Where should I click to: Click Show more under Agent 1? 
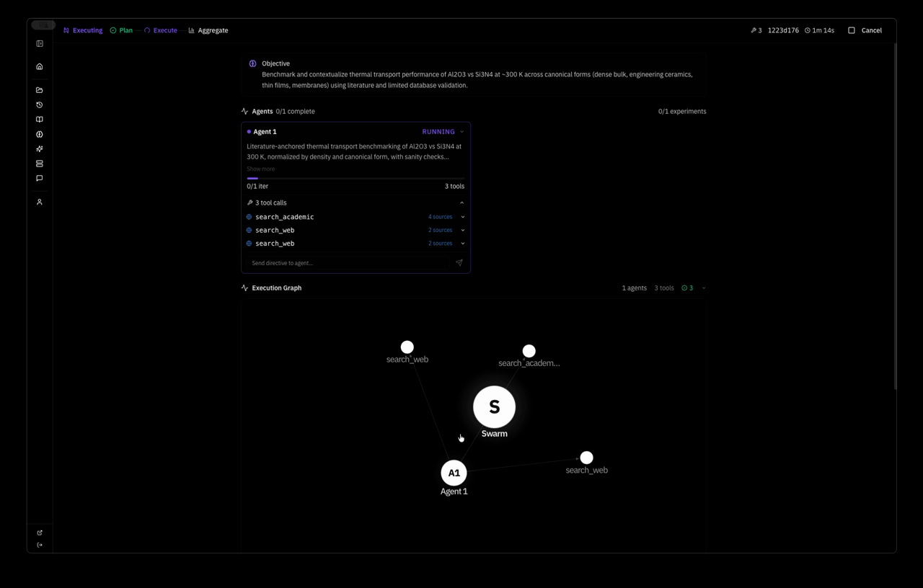coord(260,169)
